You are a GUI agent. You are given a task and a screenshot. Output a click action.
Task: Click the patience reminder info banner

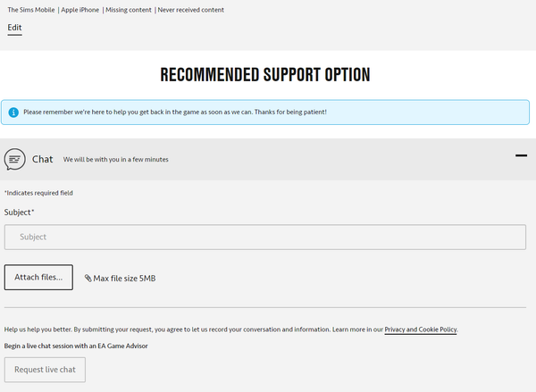pos(265,113)
